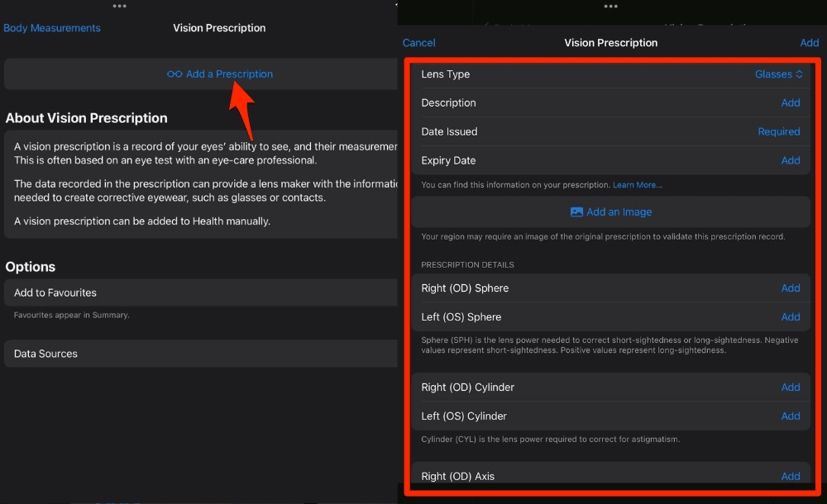Click the photo icon next to Add an Image
The width and height of the screenshot is (827, 504).
pos(576,212)
